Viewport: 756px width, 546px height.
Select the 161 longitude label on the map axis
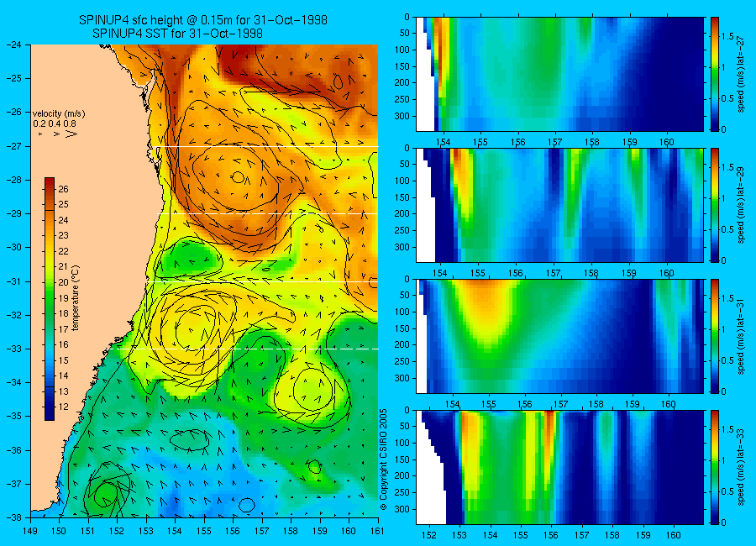(x=377, y=531)
